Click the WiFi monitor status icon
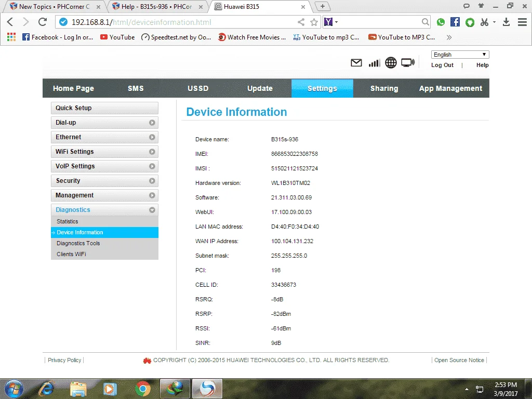The image size is (532, 399). (407, 63)
